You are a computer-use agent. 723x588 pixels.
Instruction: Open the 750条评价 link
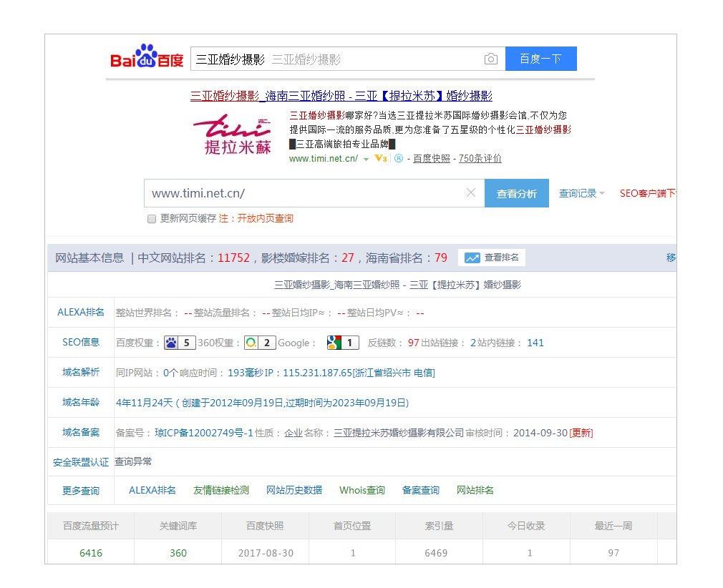(x=480, y=159)
